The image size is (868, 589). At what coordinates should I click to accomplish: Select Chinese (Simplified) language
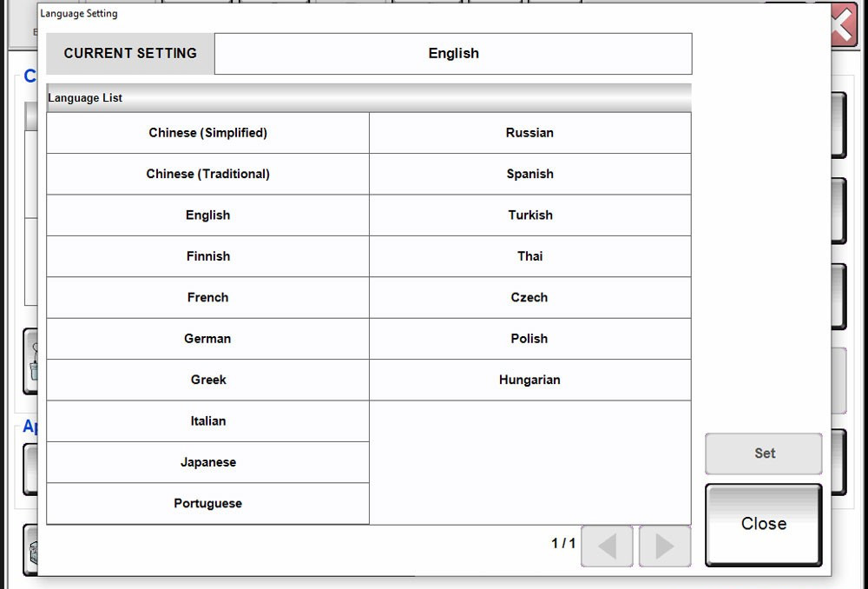(207, 132)
